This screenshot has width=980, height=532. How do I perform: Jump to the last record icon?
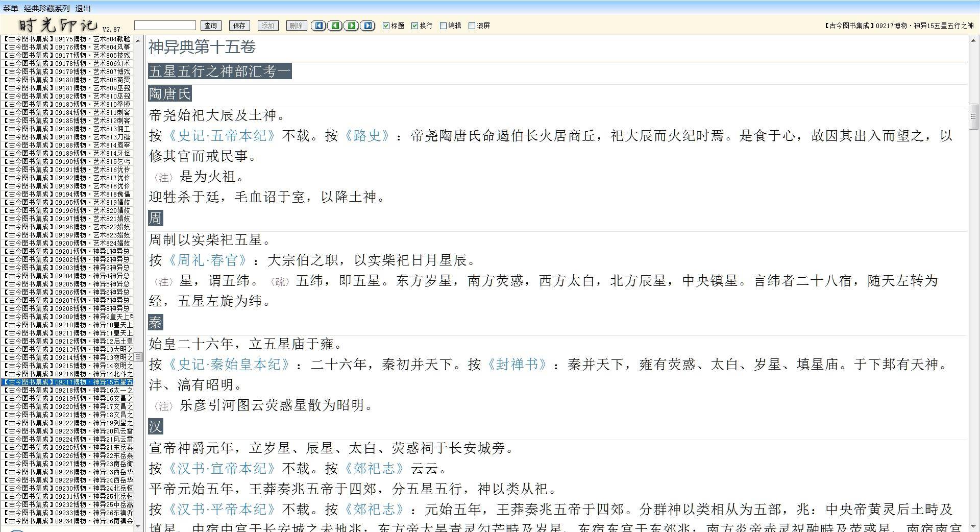(x=367, y=26)
